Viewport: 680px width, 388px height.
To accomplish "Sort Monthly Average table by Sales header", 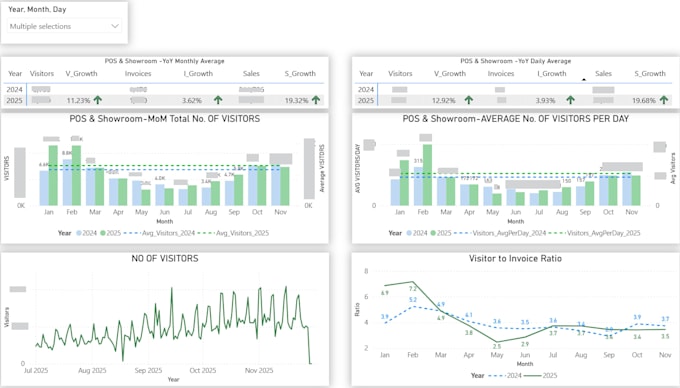I will click(x=251, y=74).
